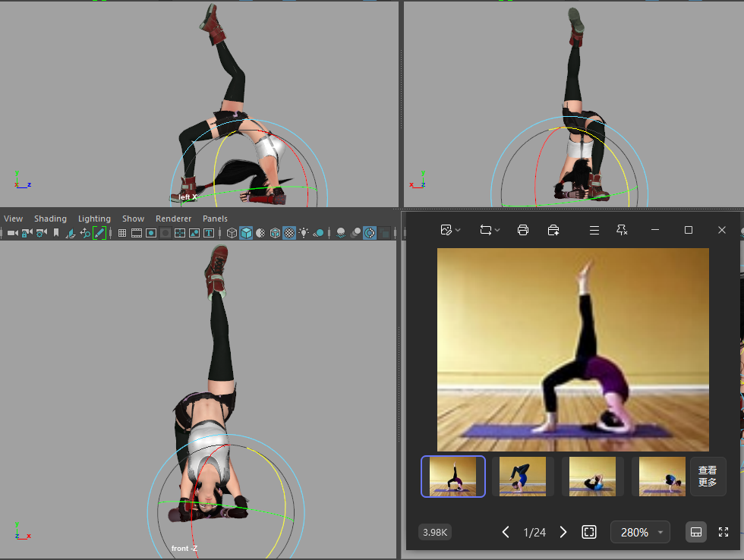Open the Show menu
This screenshot has width=744, height=560.
(134, 219)
